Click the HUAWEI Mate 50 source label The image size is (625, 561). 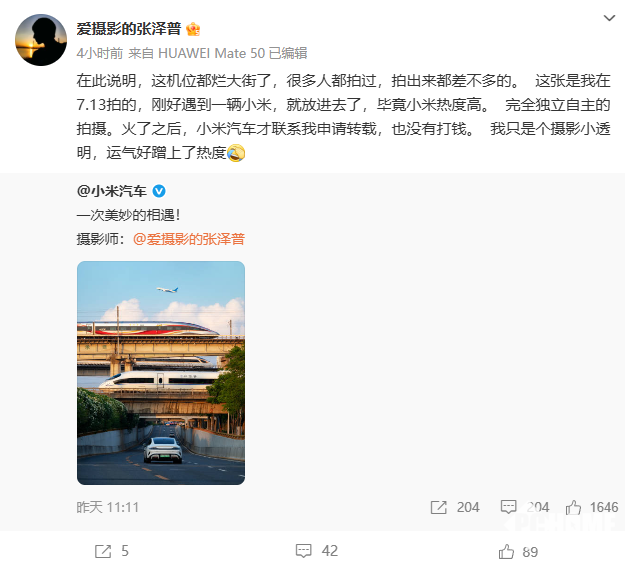[x=211, y=53]
